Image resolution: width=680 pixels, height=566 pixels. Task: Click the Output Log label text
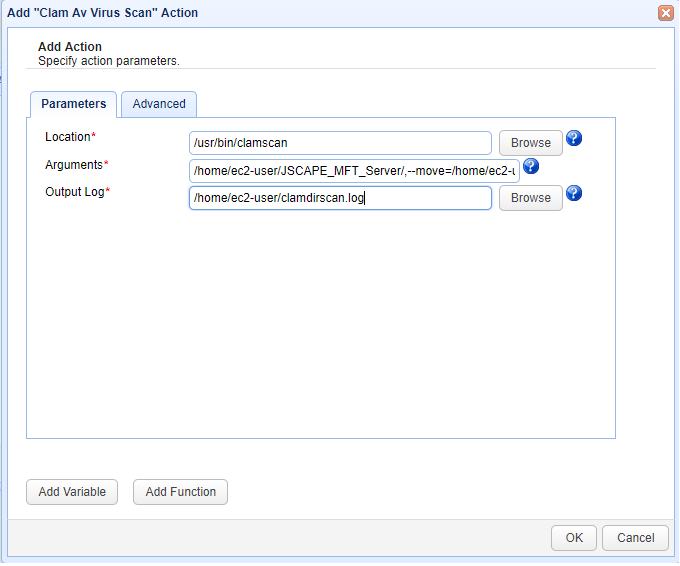pos(74,191)
